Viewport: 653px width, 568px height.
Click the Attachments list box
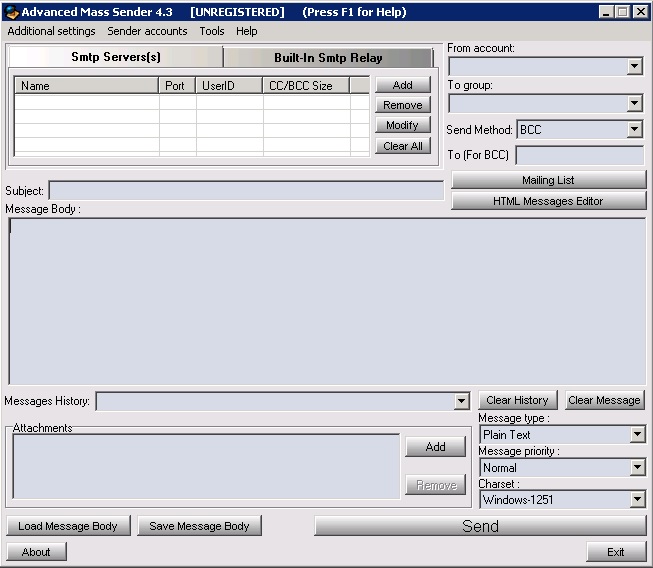[207, 466]
